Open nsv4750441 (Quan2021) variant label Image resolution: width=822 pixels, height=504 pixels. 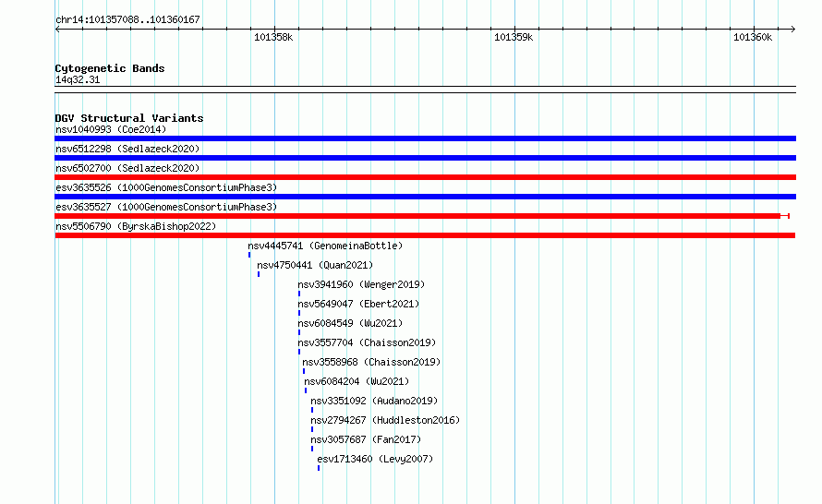pos(315,265)
